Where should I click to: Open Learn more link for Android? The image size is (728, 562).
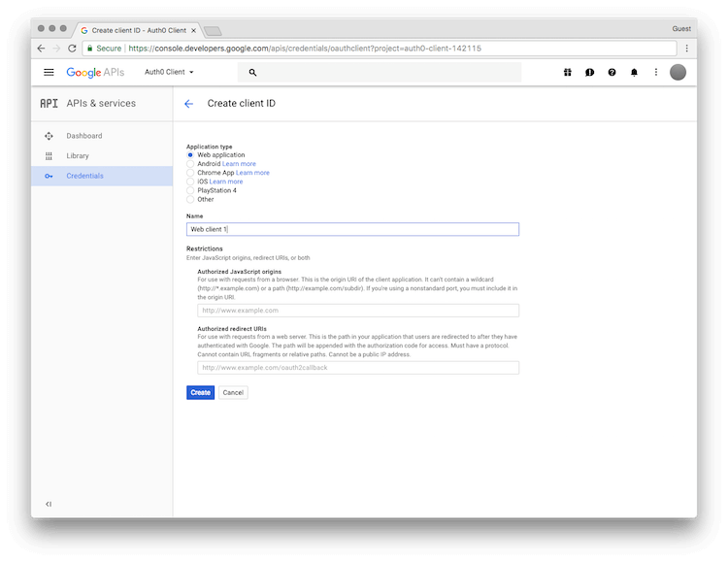coord(239,163)
